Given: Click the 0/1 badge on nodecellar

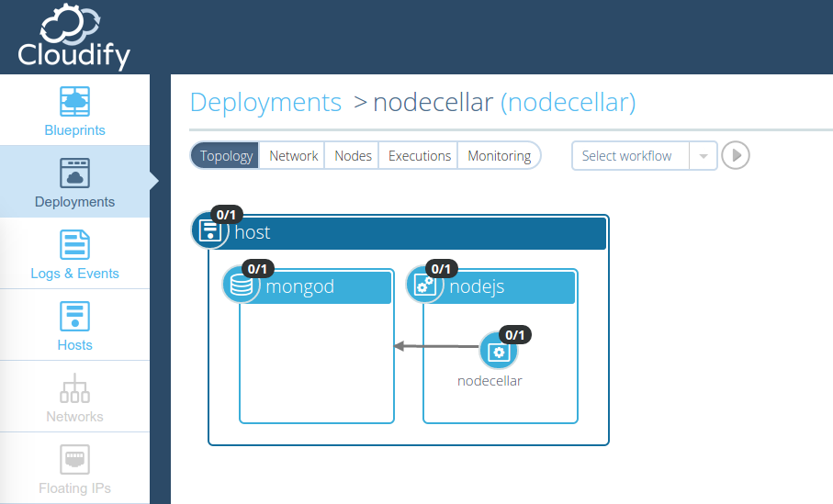Looking at the screenshot, I should 515,334.
